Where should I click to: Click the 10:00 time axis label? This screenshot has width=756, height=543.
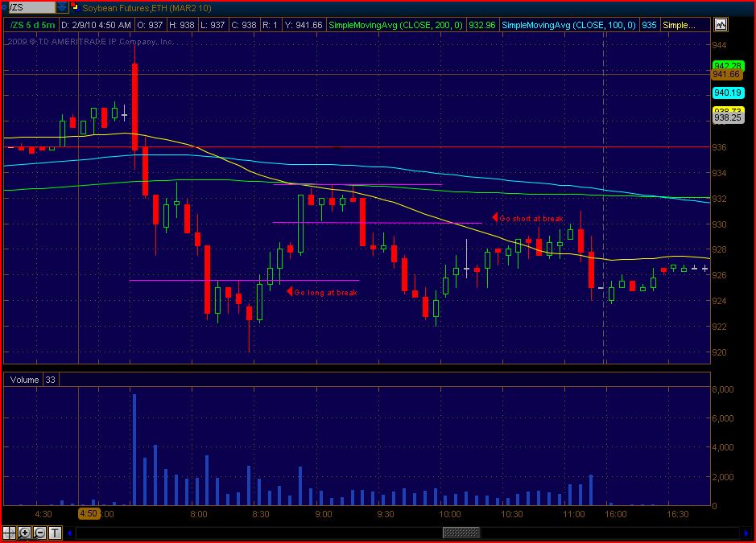449,514
